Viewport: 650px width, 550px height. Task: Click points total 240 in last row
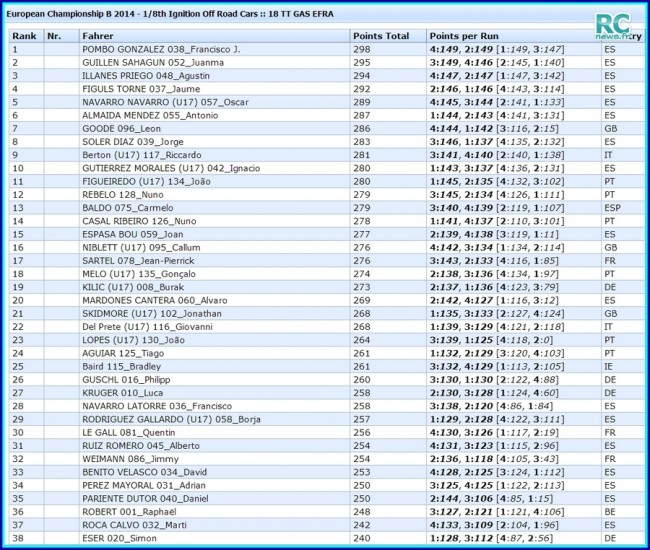pyautogui.click(x=362, y=538)
